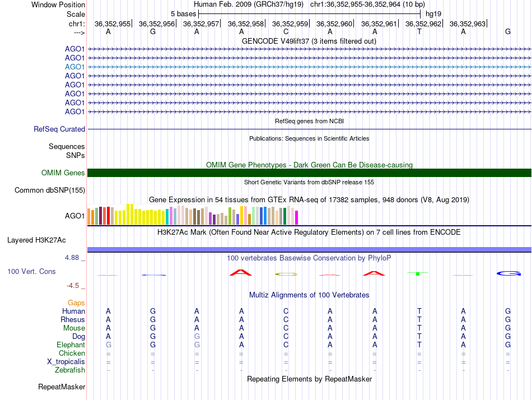Click the OMIM Gene Phenotypes title text
The image size is (532, 400).
[309, 165]
